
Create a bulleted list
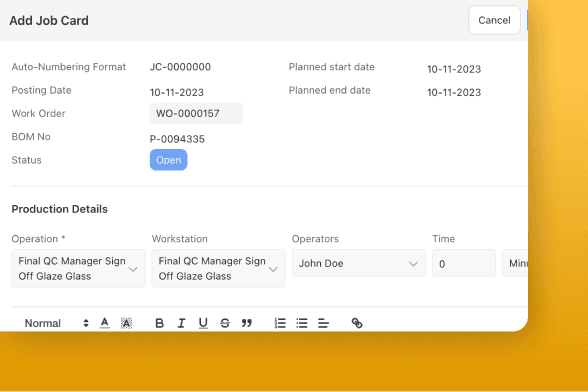[x=302, y=323]
